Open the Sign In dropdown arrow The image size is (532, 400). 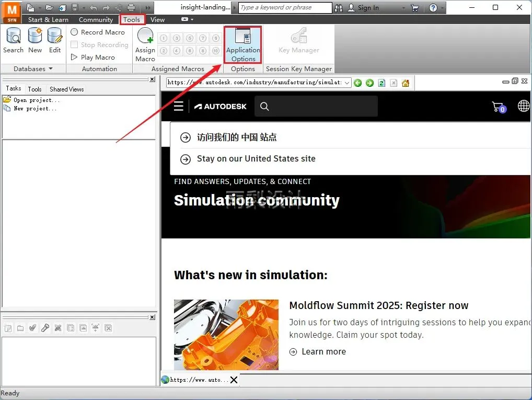point(403,8)
